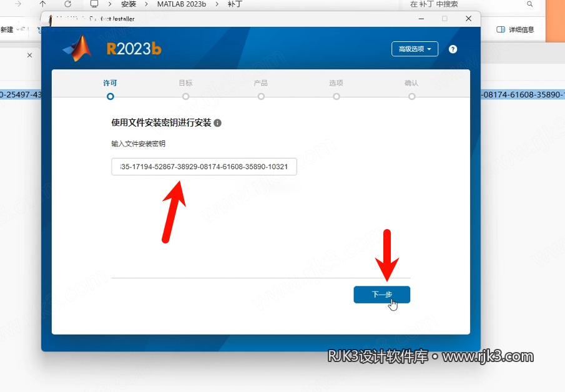Click the 目标 step circle indicator
Image resolution: width=565 pixels, height=392 pixels.
pyautogui.click(x=185, y=97)
